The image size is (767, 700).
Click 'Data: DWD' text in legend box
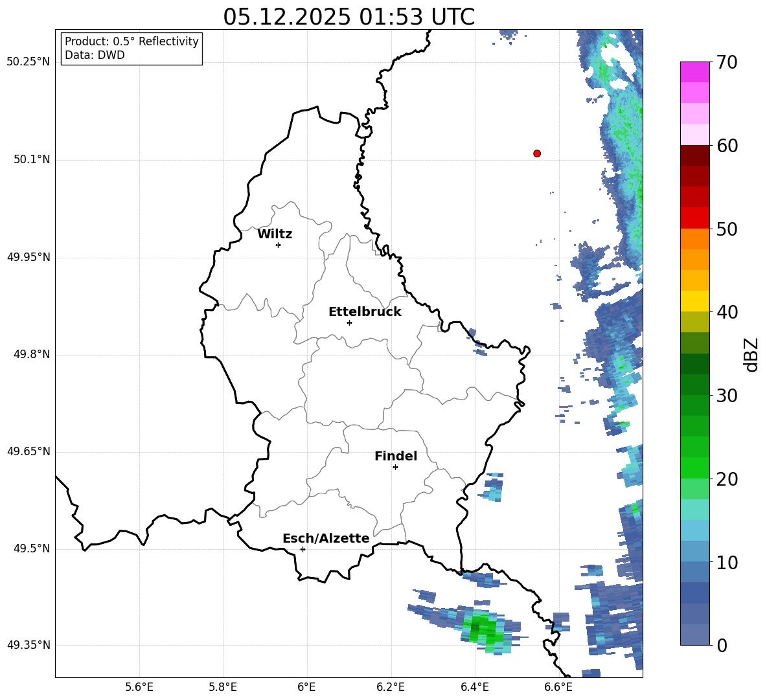click(x=95, y=55)
